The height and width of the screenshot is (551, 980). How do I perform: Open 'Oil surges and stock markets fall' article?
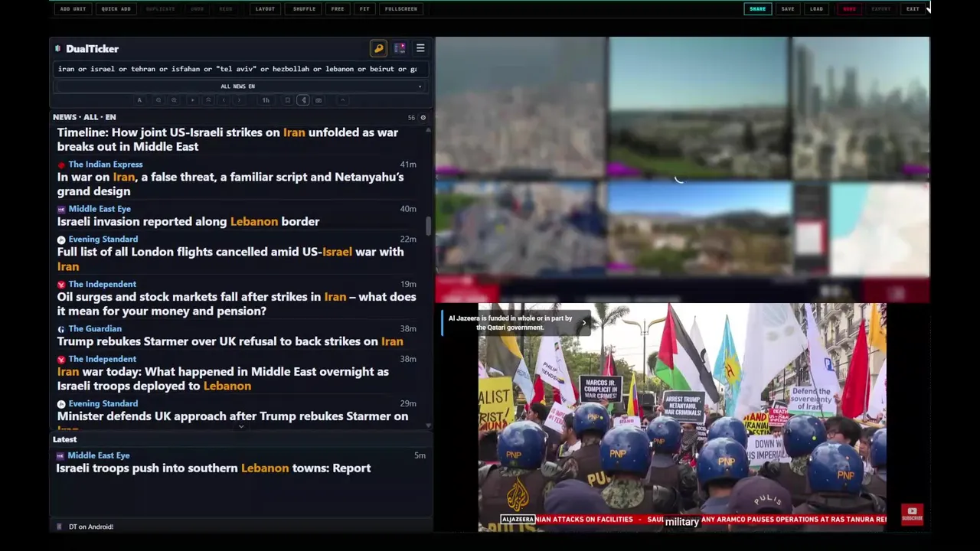237,304
